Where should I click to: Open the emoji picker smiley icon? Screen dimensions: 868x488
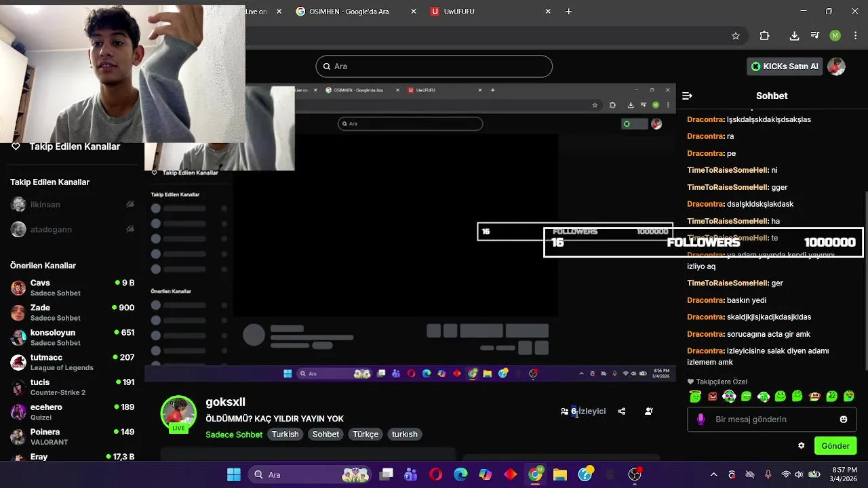[x=844, y=420]
